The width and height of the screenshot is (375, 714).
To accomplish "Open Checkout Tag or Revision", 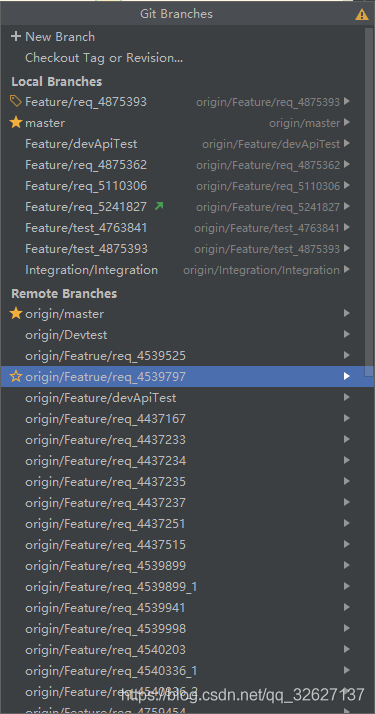I will (104, 58).
